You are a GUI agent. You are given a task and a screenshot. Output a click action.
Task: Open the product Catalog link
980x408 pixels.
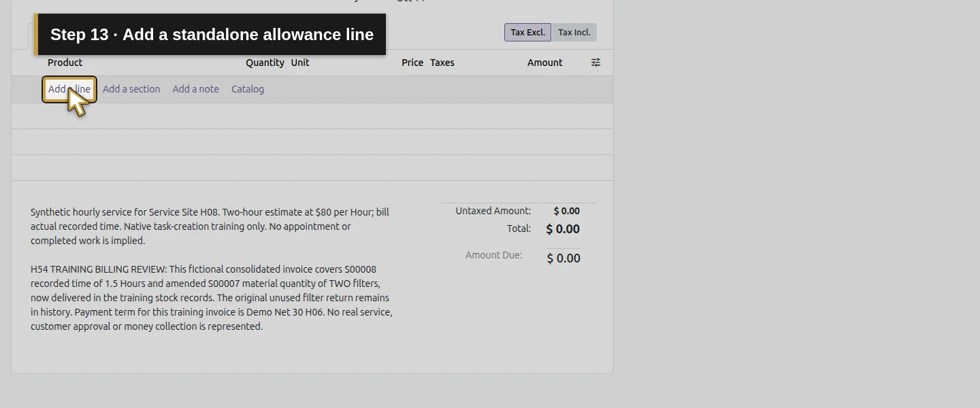(x=248, y=89)
